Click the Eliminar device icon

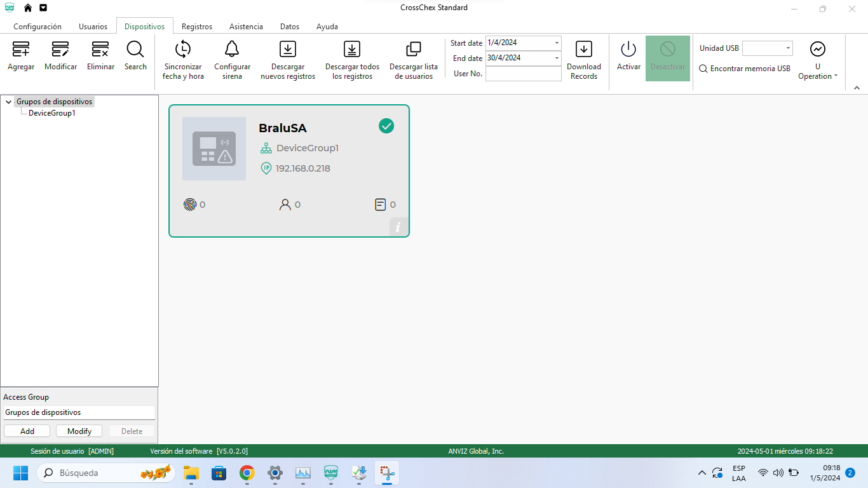[x=100, y=50]
